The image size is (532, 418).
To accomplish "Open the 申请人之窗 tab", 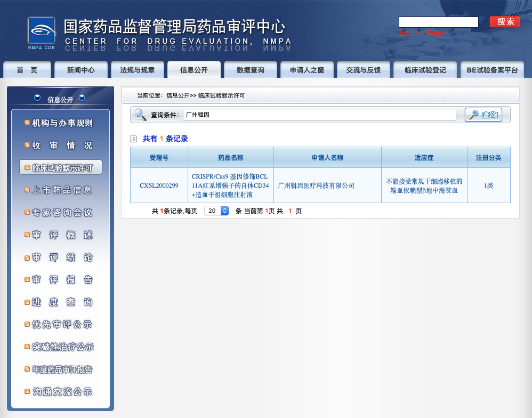I will pyautogui.click(x=307, y=70).
